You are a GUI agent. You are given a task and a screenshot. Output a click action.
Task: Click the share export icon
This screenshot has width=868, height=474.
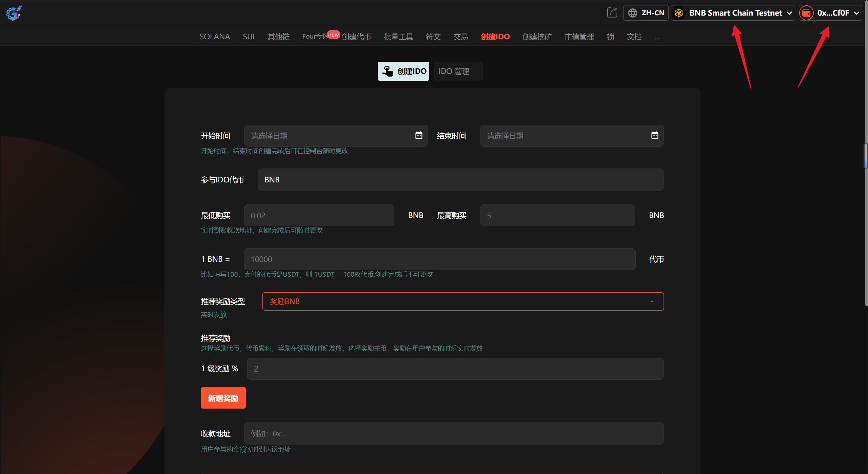[612, 13]
